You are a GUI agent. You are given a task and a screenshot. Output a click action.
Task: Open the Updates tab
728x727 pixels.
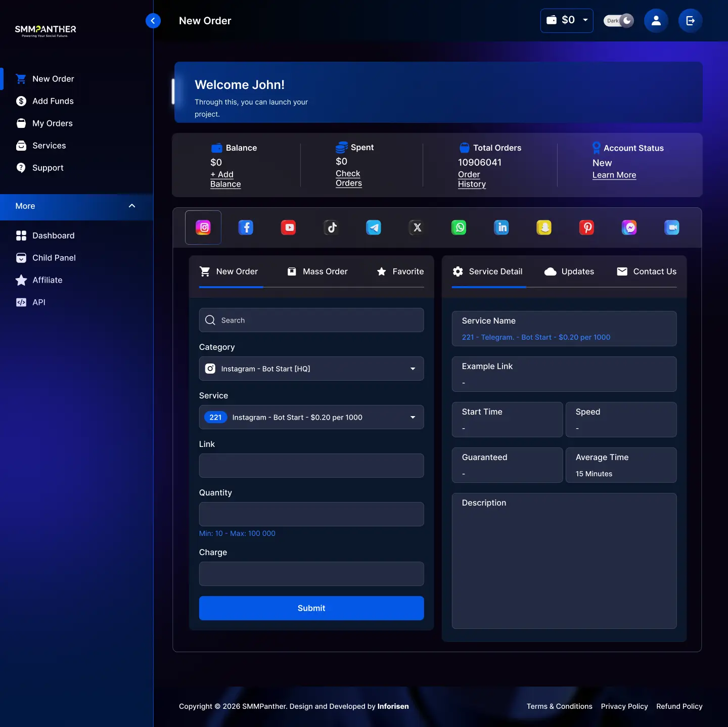[x=569, y=271]
